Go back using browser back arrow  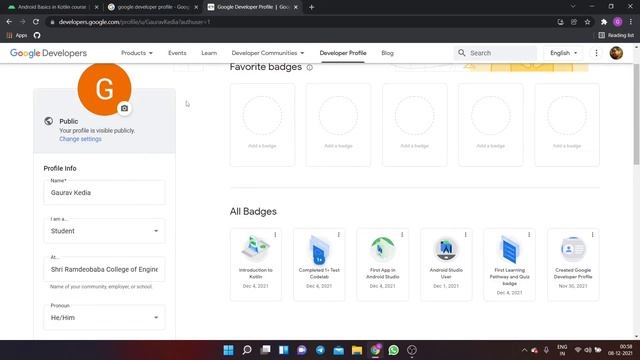[x=9, y=22]
